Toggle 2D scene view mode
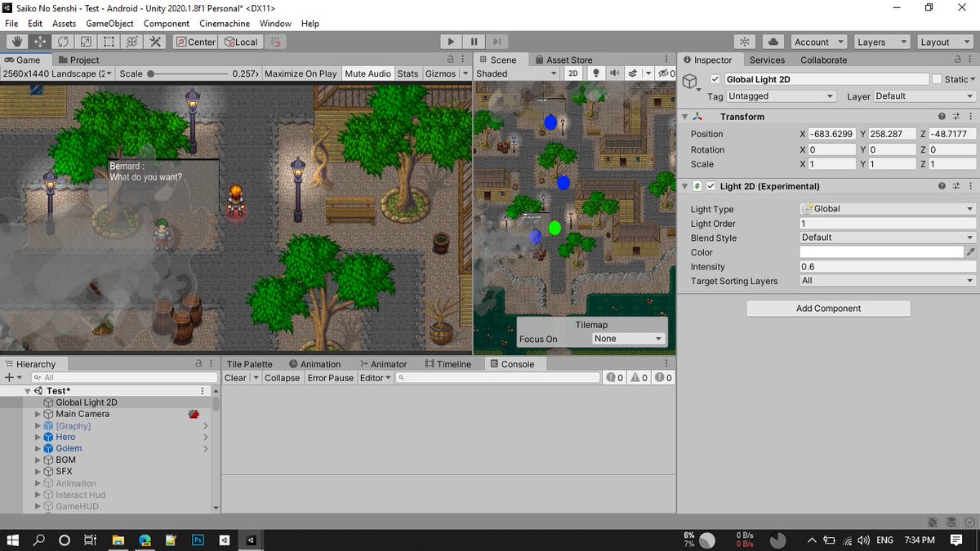Image resolution: width=980 pixels, height=551 pixels. (573, 73)
